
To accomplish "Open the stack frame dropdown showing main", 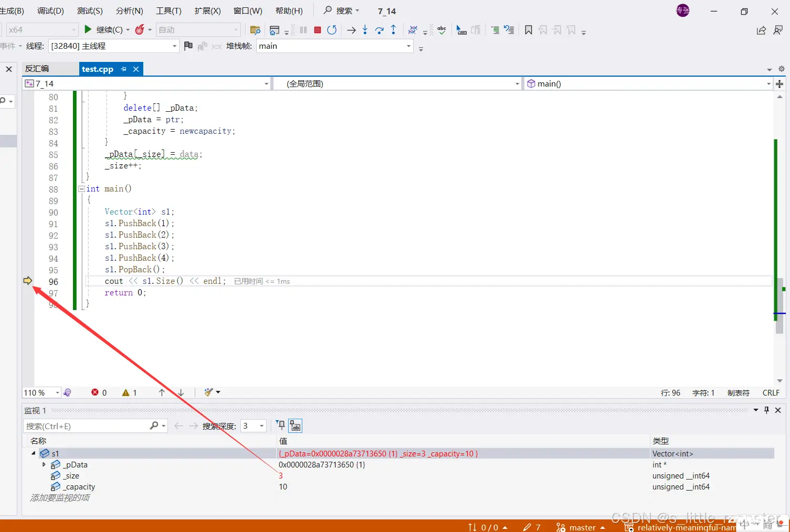I will 335,46.
